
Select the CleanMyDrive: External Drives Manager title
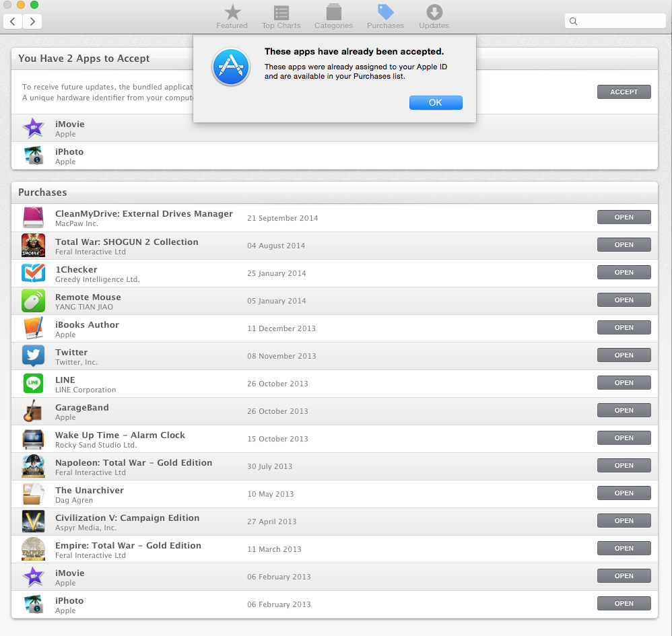click(144, 214)
